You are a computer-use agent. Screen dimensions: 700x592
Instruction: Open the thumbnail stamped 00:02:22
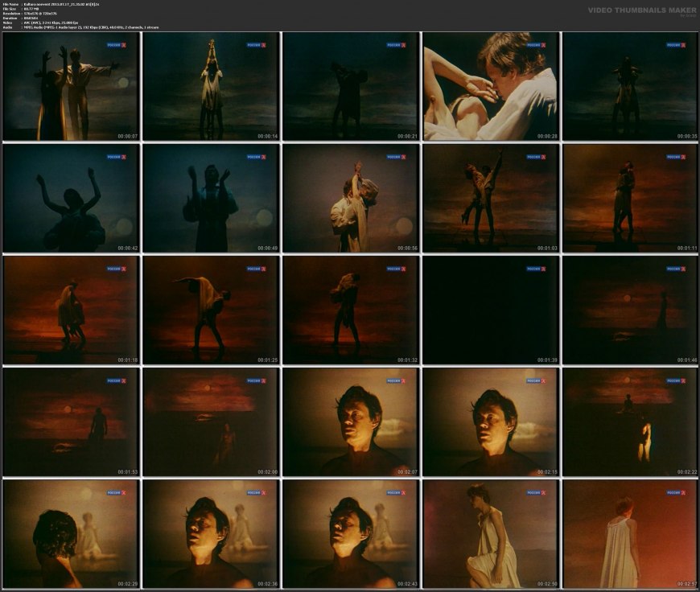(x=630, y=422)
